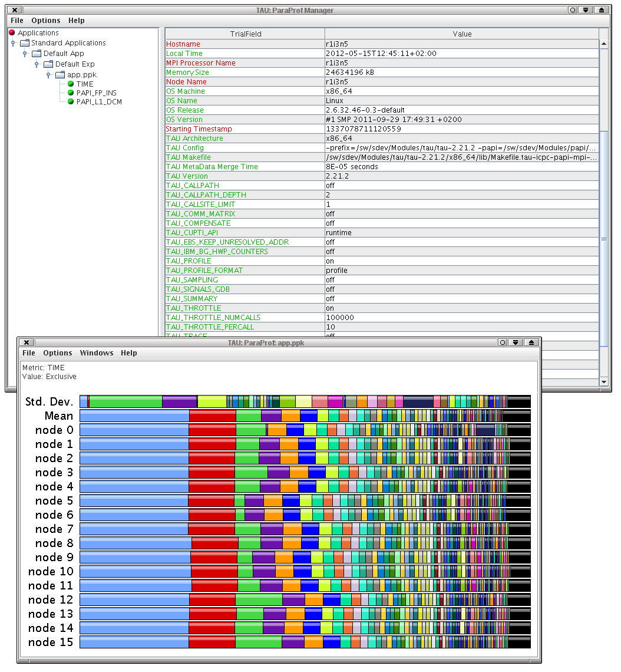Open File menu in the app.ppk window

pyautogui.click(x=29, y=353)
